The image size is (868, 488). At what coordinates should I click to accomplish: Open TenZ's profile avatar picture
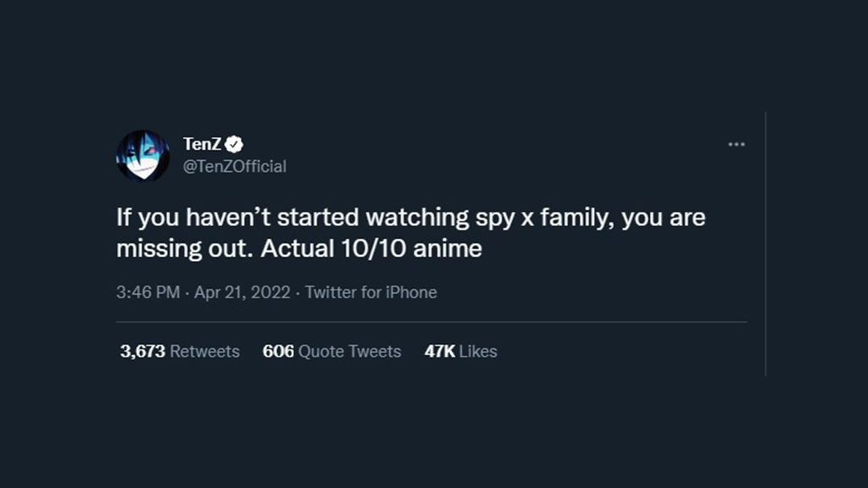(142, 155)
